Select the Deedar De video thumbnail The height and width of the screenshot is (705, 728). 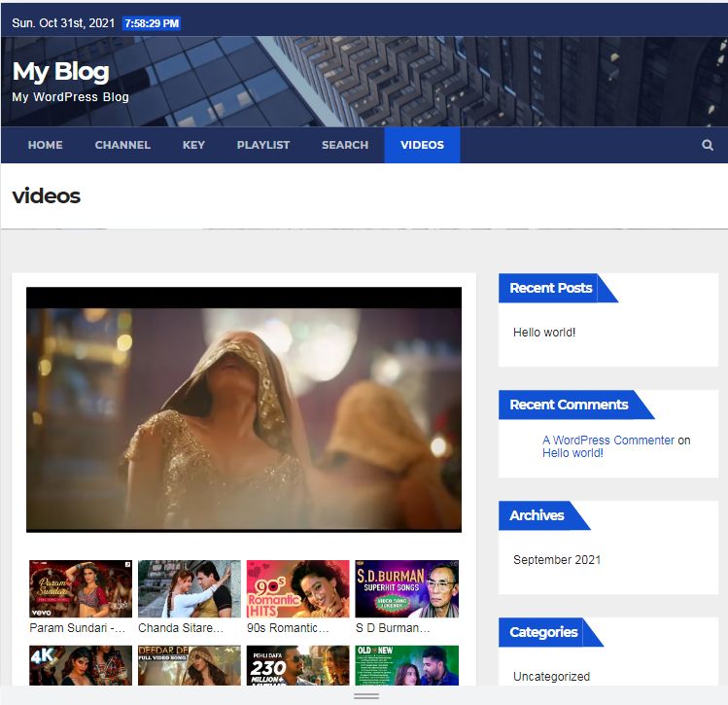click(x=190, y=665)
